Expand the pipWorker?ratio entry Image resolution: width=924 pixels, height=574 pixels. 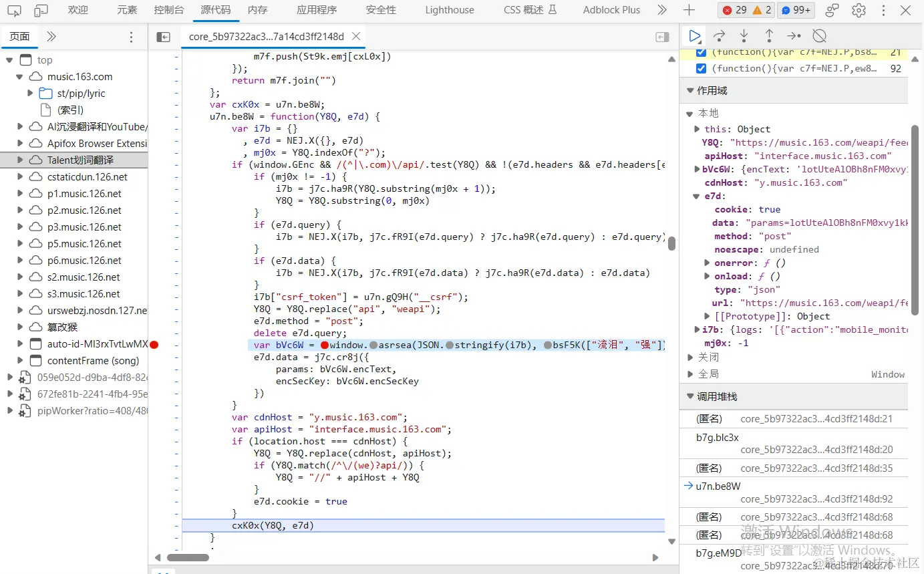(x=10, y=411)
